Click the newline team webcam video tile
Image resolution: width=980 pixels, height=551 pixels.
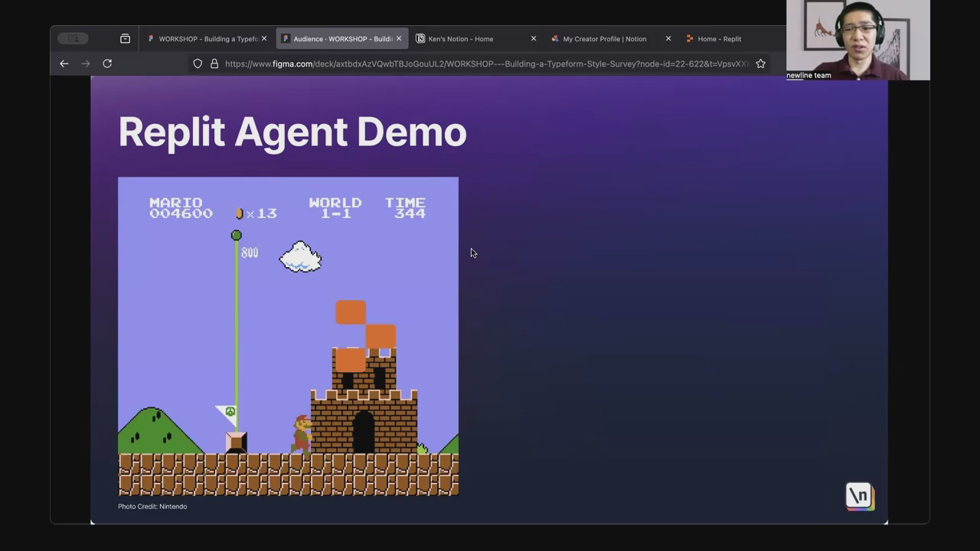tap(858, 40)
